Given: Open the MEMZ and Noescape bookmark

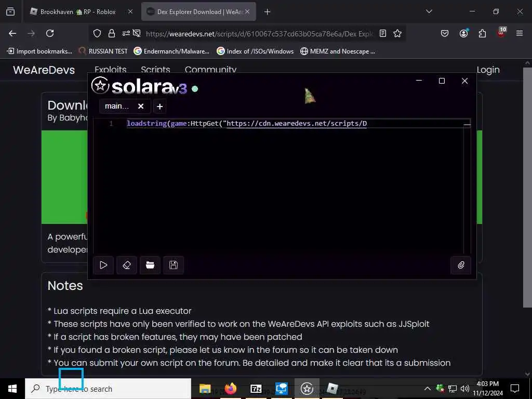Looking at the screenshot, I should click(338, 51).
